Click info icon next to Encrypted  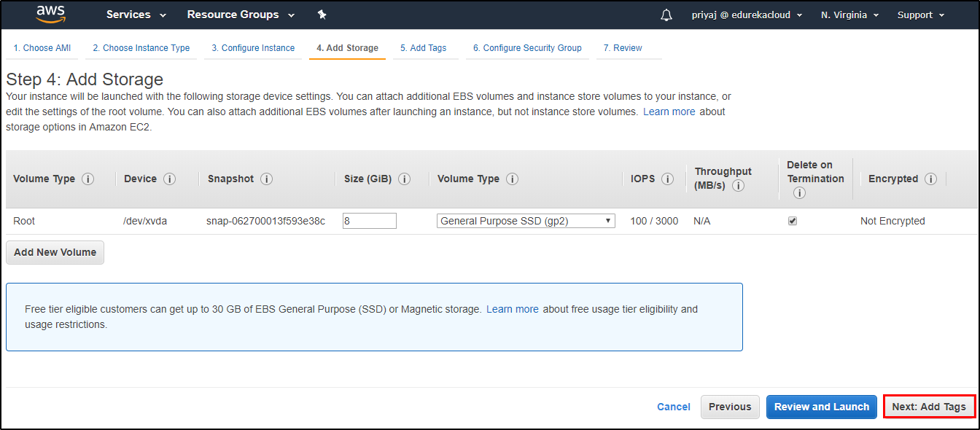[x=930, y=179]
